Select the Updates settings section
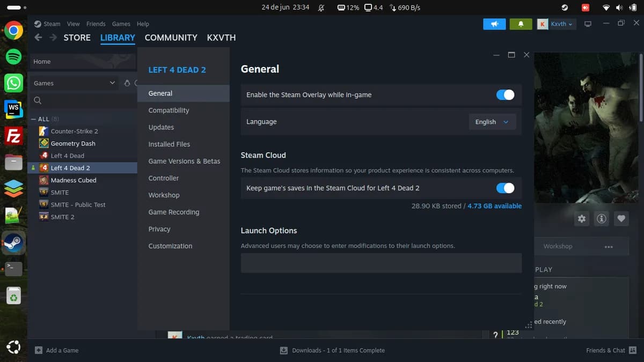 tap(184, 128)
